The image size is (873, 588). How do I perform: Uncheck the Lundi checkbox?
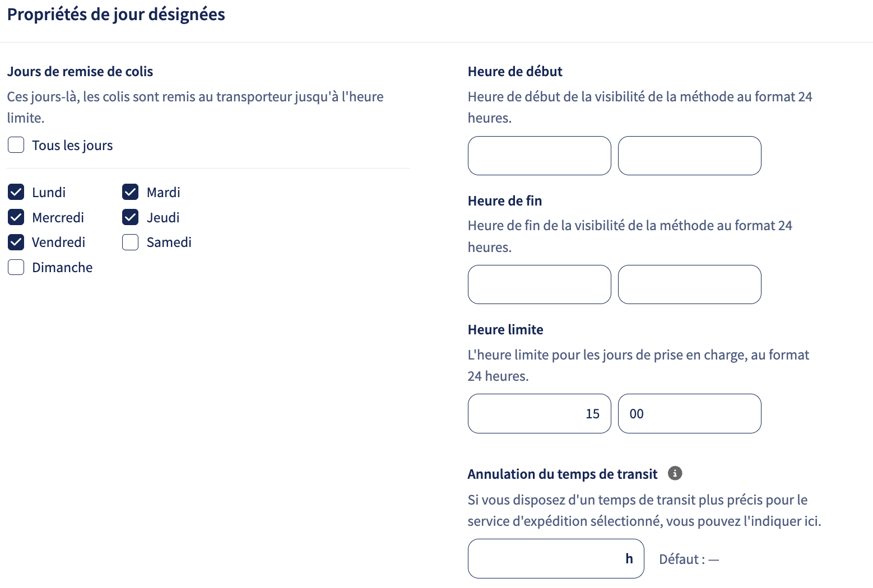click(16, 192)
